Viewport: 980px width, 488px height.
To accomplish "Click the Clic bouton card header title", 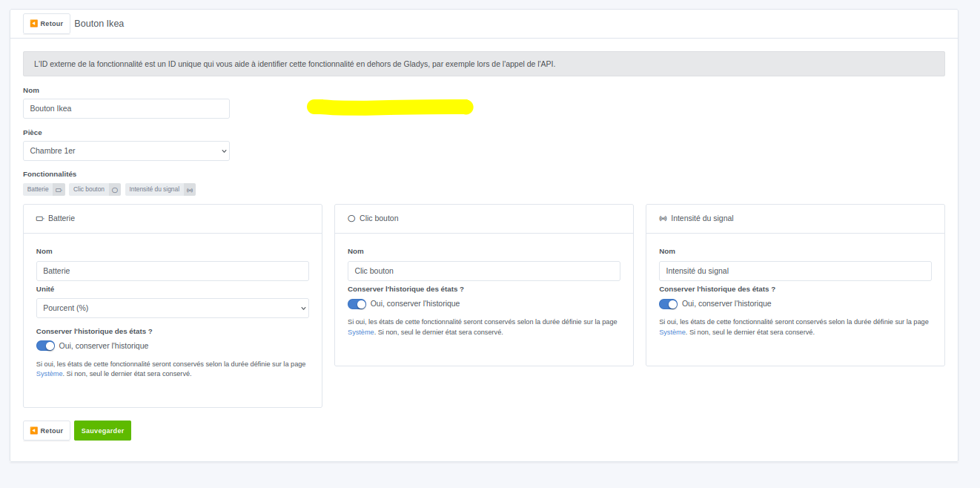I will tap(379, 219).
